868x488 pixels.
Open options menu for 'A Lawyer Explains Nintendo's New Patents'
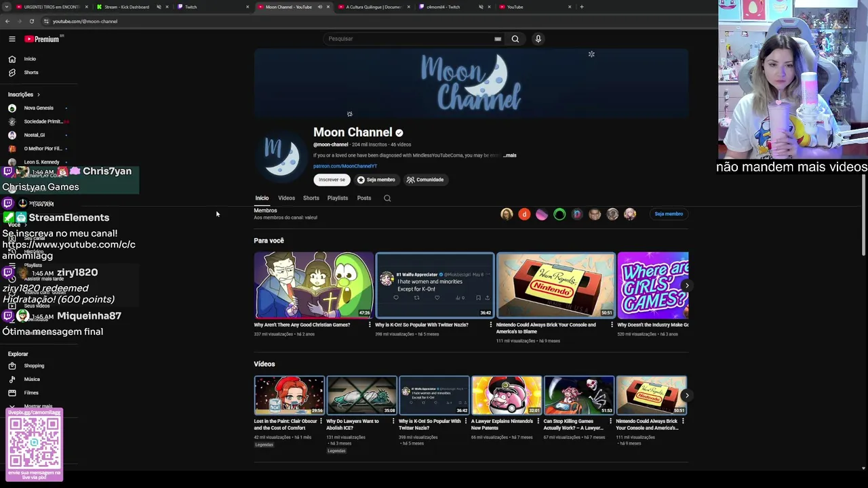click(x=538, y=421)
